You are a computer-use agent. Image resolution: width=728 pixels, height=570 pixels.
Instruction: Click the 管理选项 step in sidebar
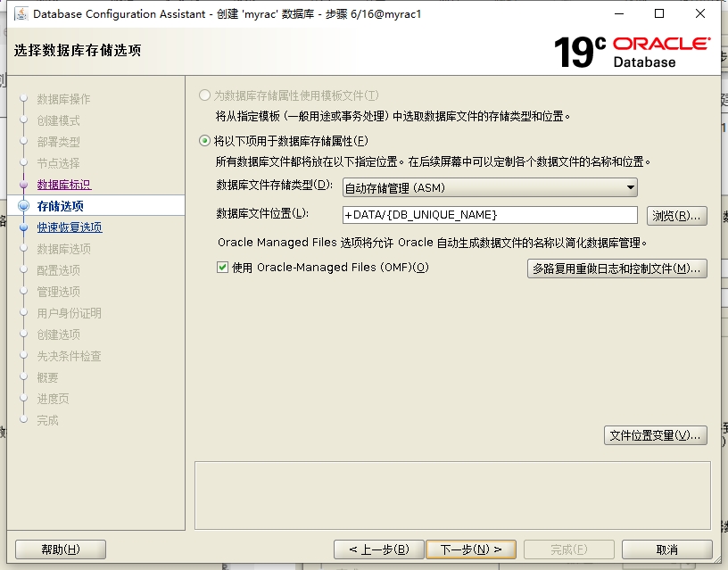(59, 292)
